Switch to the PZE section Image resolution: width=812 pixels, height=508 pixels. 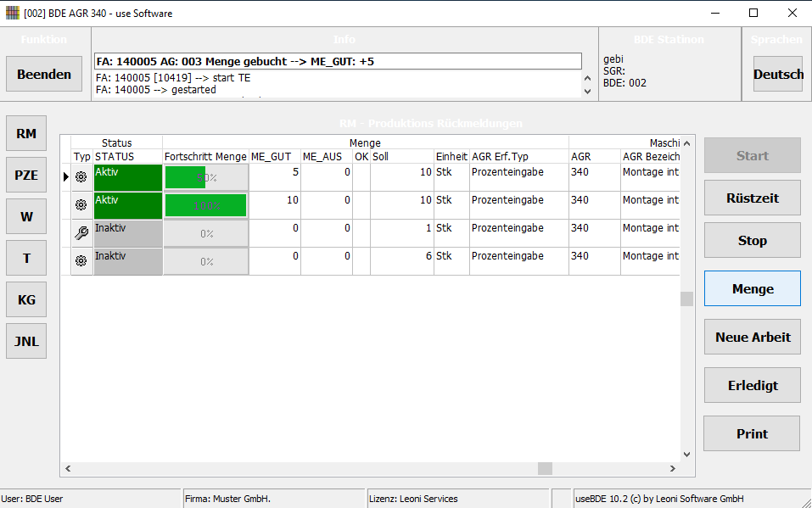(26, 175)
